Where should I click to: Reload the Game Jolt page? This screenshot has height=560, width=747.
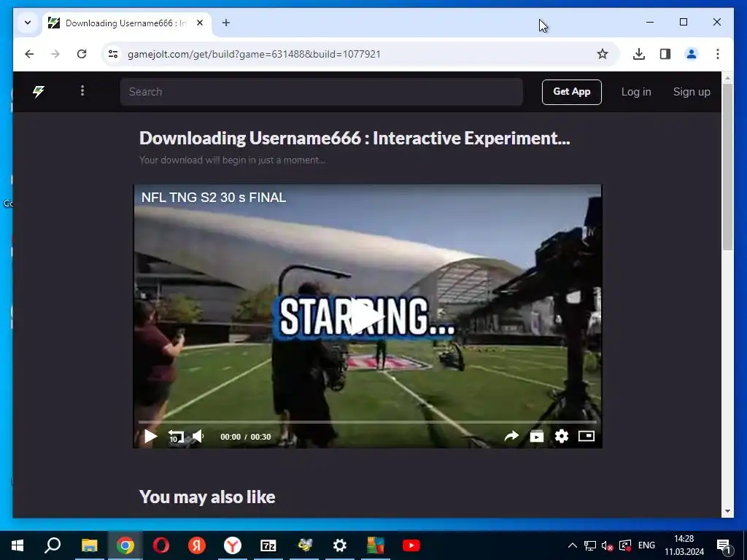coord(82,54)
